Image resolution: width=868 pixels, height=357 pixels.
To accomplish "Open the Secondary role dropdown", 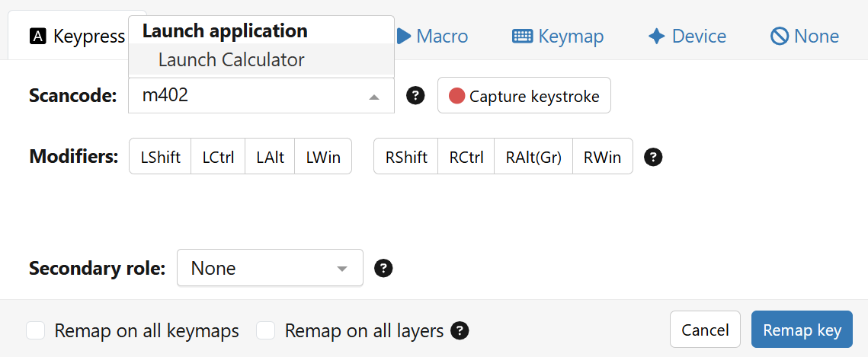I will [270, 268].
